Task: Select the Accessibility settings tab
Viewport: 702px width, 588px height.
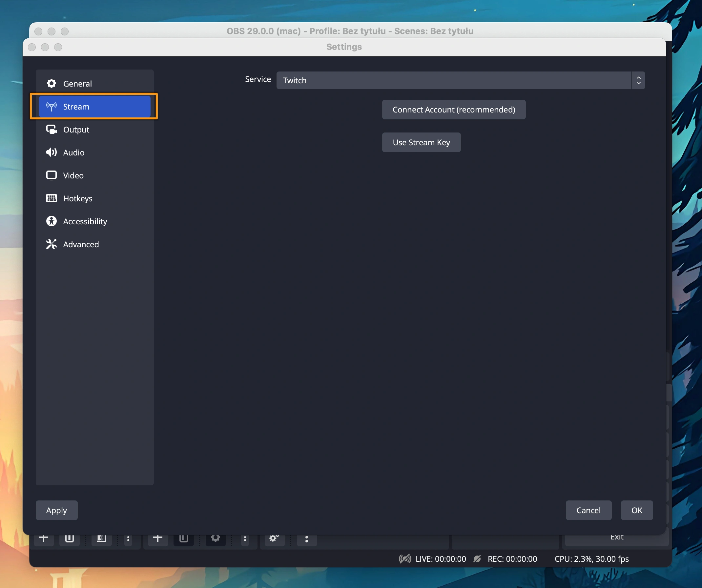Action: (x=85, y=221)
